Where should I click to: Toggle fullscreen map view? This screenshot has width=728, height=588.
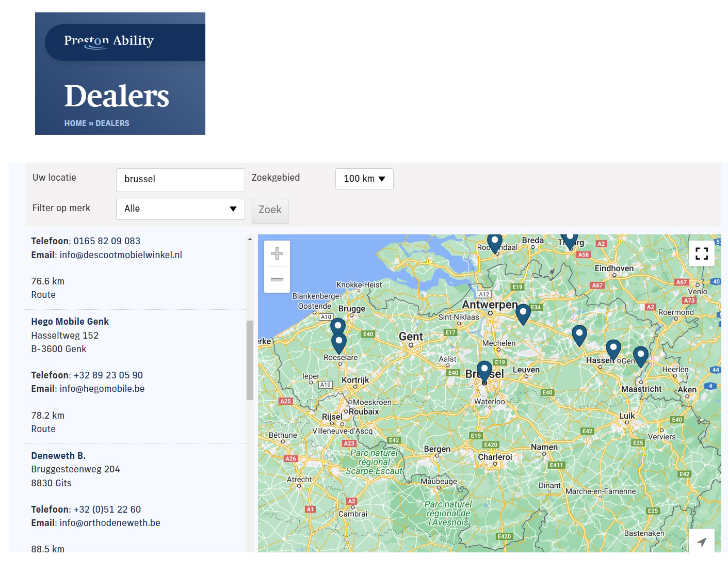[701, 253]
